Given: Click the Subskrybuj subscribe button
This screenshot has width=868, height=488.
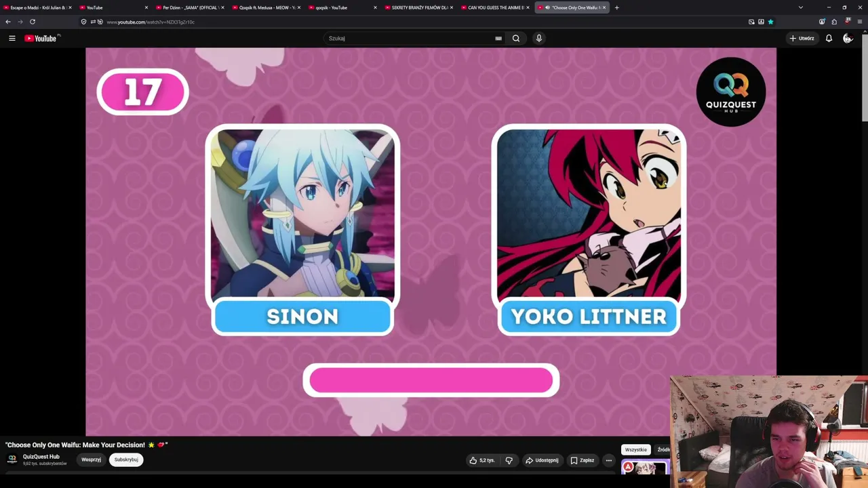Looking at the screenshot, I should [126, 460].
